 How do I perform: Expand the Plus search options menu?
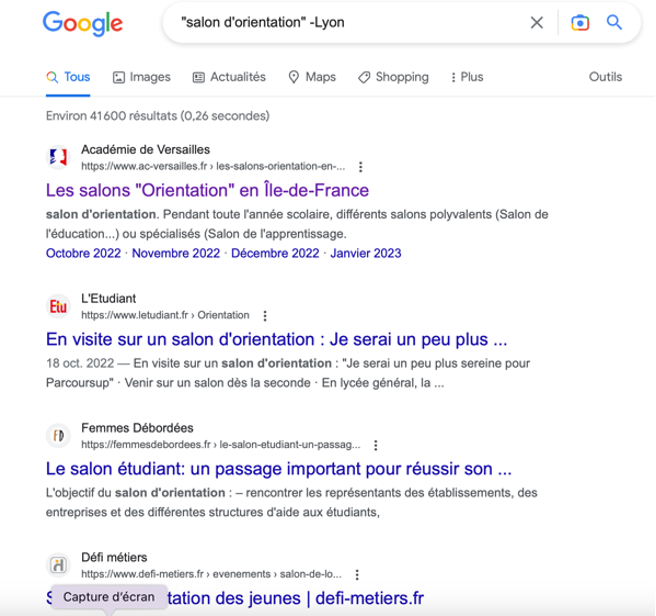(x=466, y=77)
